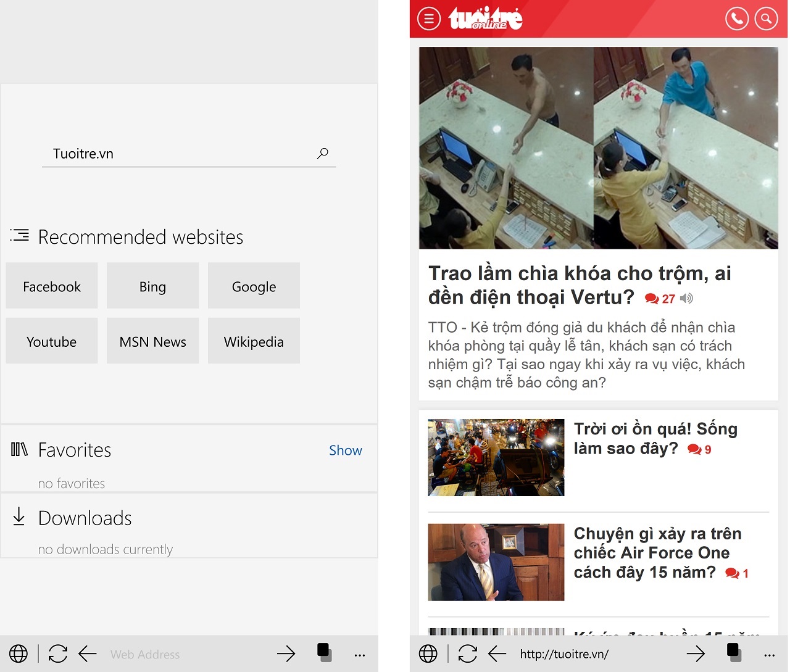Open the MSN News tile
Screen dimensions: 790x672
[153, 341]
